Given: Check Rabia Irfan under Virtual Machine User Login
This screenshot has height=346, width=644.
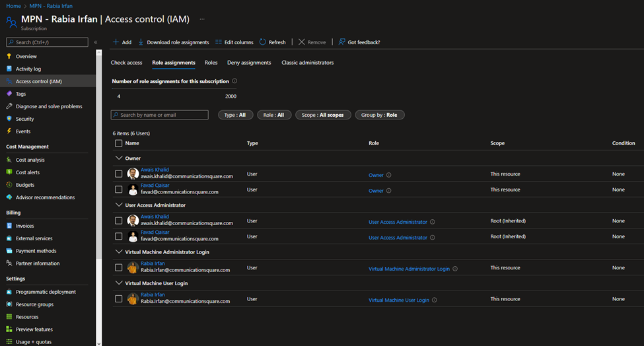Looking at the screenshot, I should coord(118,299).
